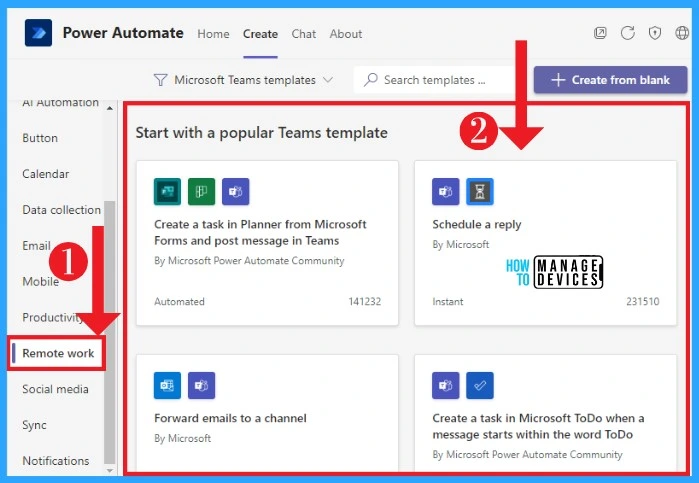Select the Social media category

tap(55, 389)
